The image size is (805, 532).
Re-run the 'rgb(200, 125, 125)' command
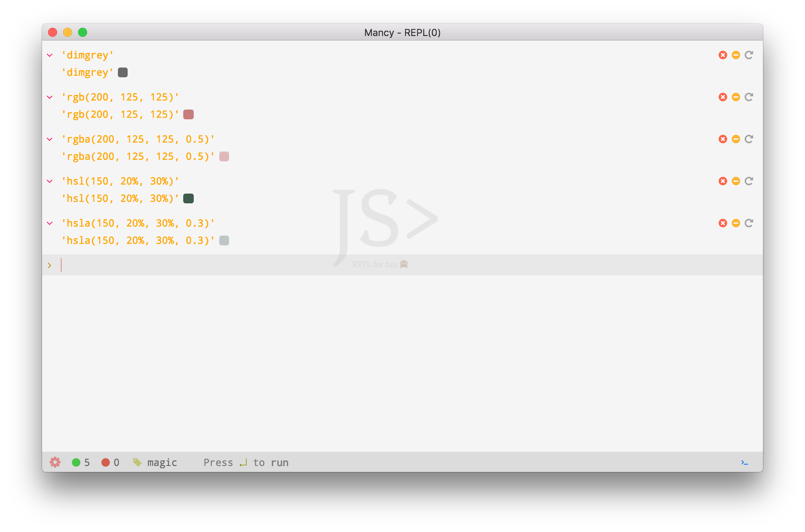[749, 97]
